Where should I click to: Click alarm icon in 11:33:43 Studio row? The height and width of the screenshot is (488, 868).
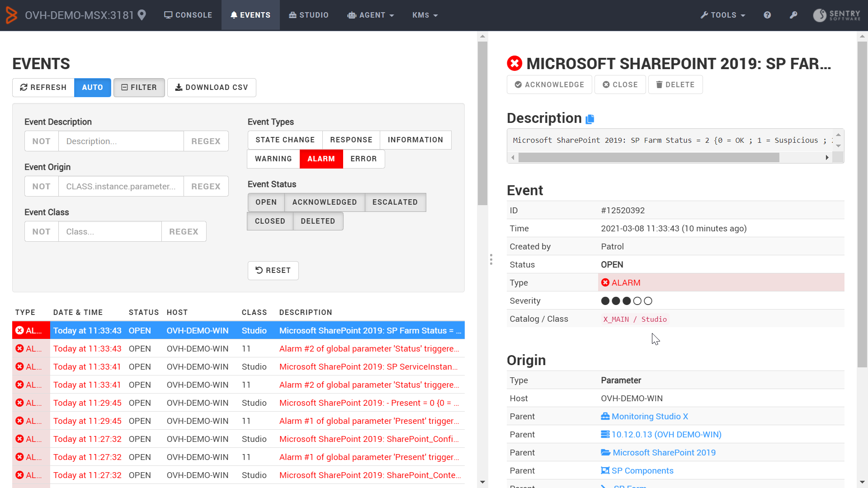19,330
